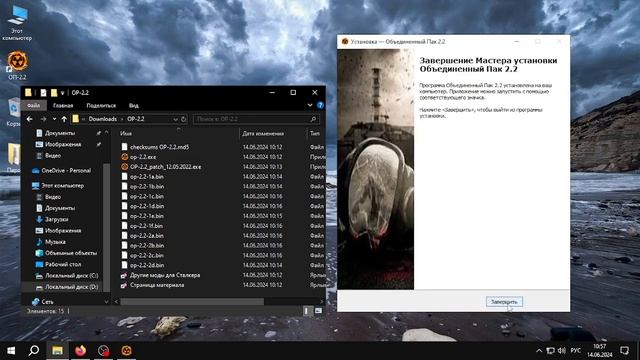Click the Explorer help question mark icon
The image size is (640, 360).
click(320, 105)
